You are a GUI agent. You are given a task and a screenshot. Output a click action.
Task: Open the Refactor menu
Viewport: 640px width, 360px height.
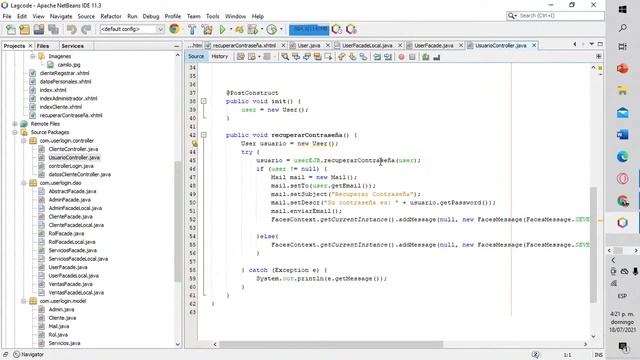click(x=111, y=16)
